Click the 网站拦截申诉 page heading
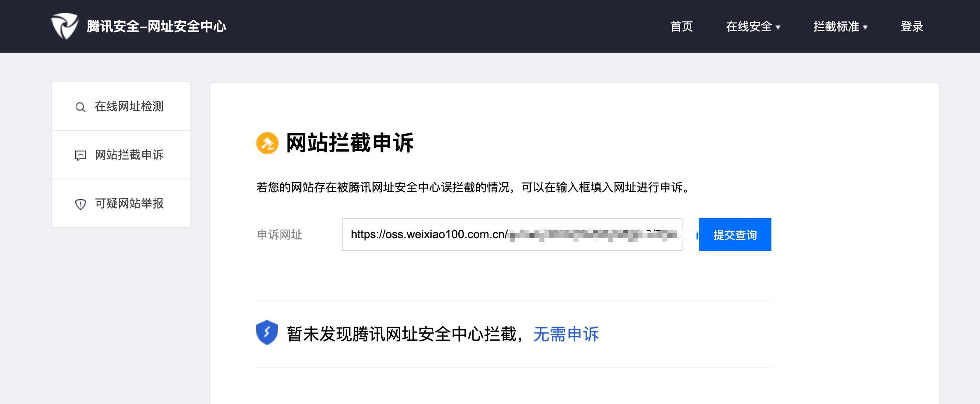Image resolution: width=980 pixels, height=404 pixels. tap(350, 143)
